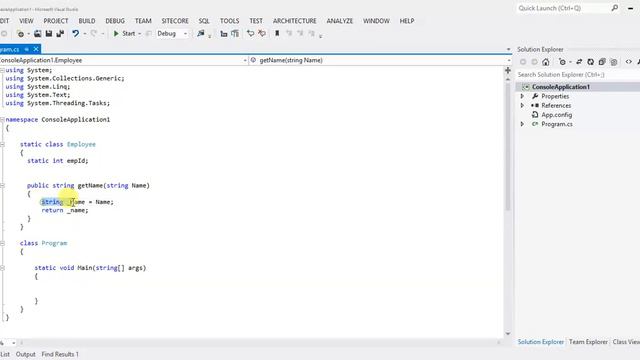
Task: Click the Quick Launch magnifier icon
Action: click(615, 8)
